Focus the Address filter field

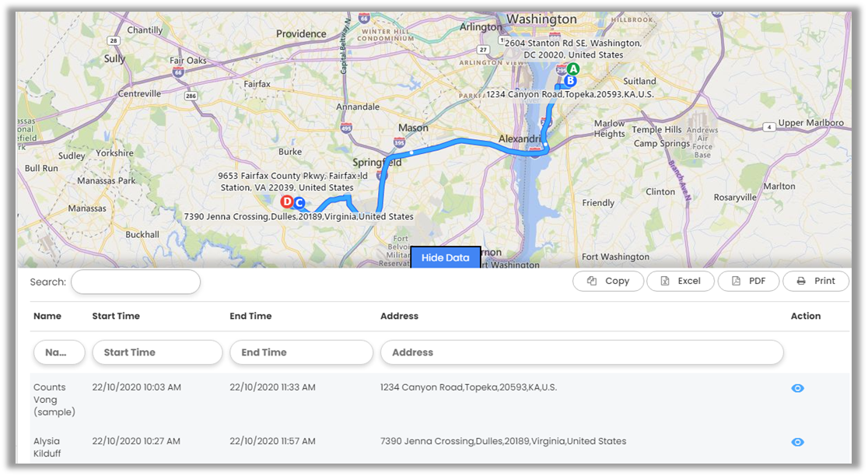click(x=582, y=352)
